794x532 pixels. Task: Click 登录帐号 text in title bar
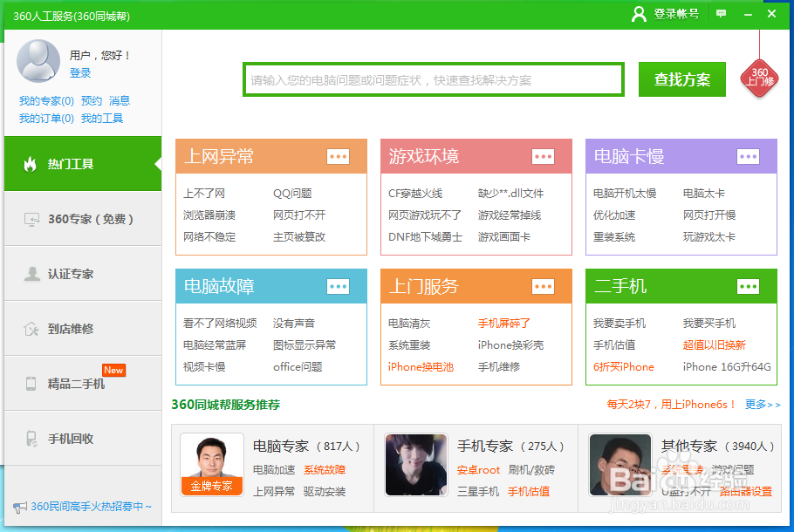(x=676, y=14)
